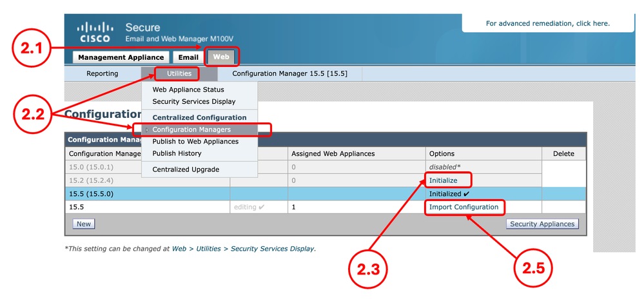Select the 15.0 (15.0.1) row name
Screen dimensions: 644x299
(91, 167)
